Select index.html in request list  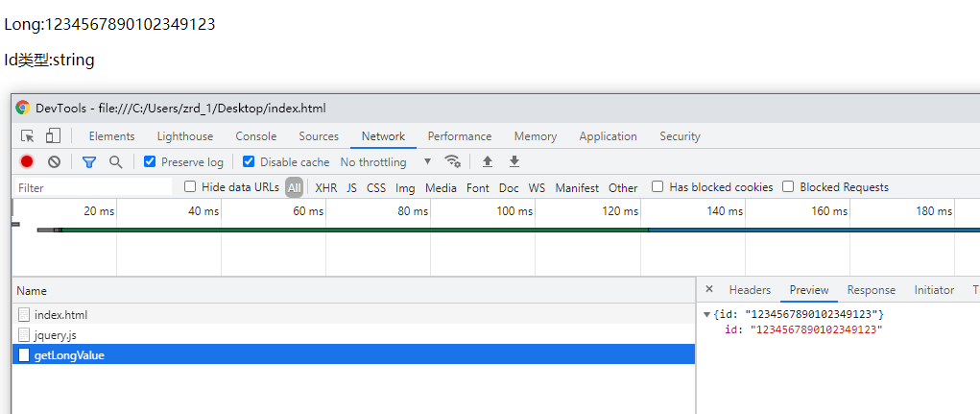tap(60, 315)
